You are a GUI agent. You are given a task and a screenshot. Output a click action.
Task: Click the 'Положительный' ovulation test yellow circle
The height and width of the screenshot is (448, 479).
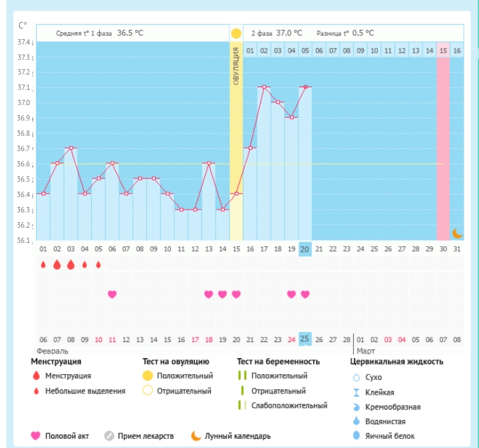pos(148,377)
